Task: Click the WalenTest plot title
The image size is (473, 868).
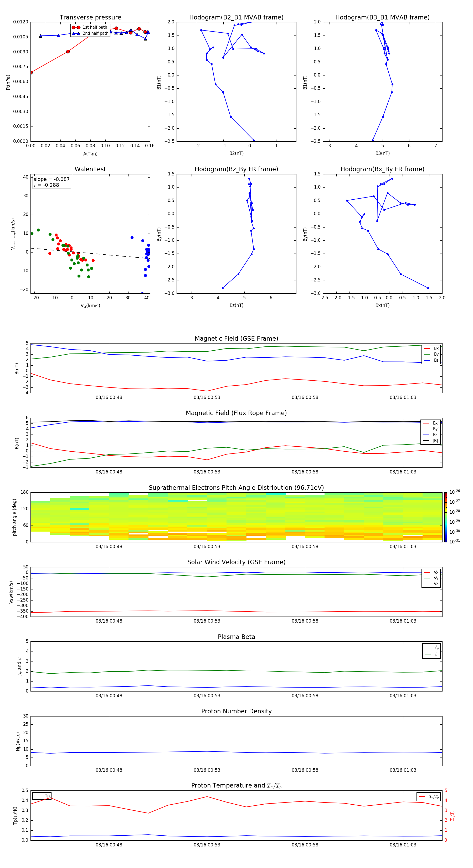Action: tap(90, 169)
